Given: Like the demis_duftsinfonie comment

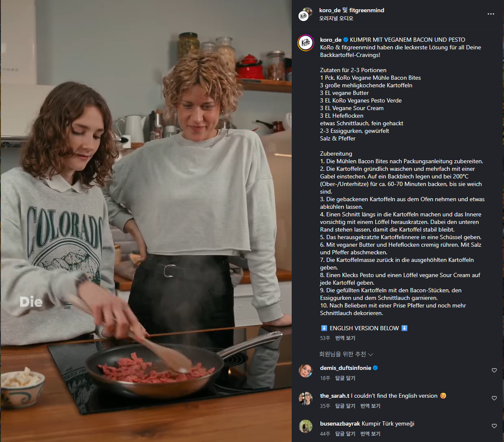Looking at the screenshot, I should click(x=494, y=370).
